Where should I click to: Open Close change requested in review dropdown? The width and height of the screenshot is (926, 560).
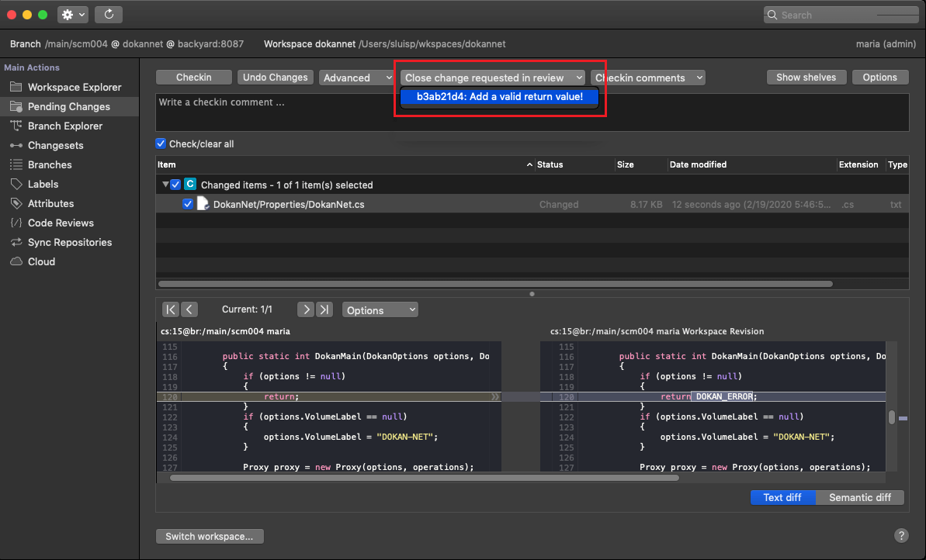coord(493,78)
